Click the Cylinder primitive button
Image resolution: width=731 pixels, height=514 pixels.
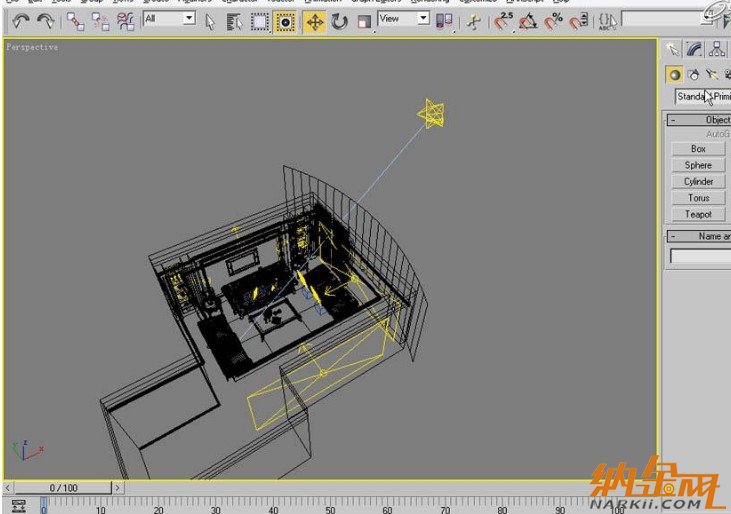(698, 181)
